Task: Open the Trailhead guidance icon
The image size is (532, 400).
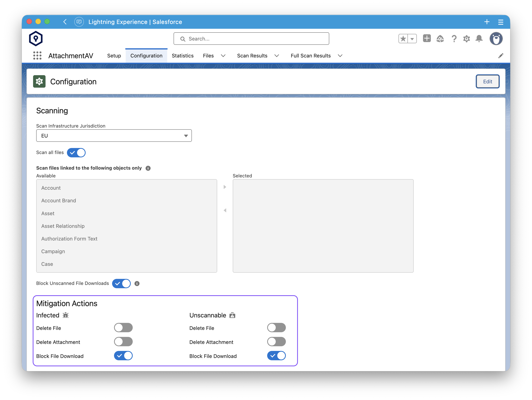Action: tap(440, 39)
